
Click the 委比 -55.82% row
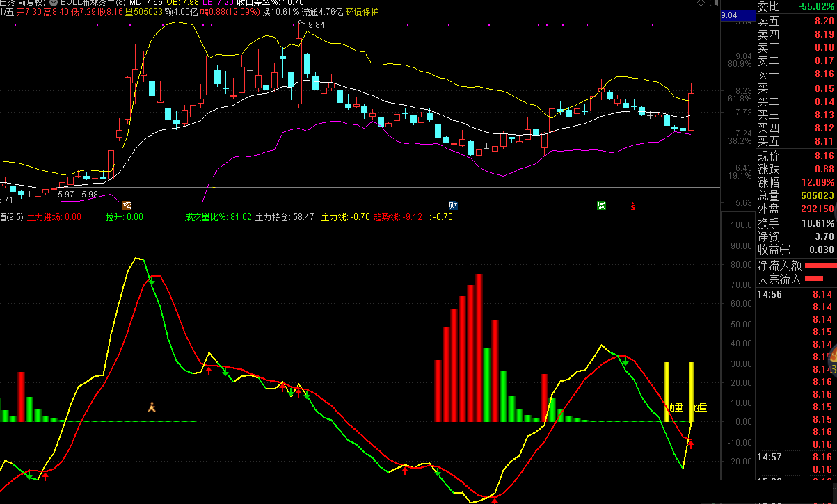tap(796, 6)
